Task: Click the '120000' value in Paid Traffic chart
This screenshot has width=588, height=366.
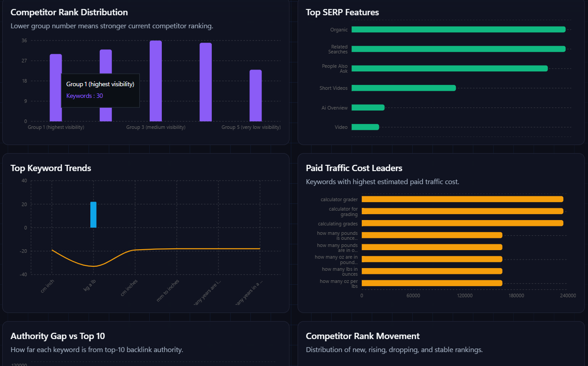Action: [464, 296]
